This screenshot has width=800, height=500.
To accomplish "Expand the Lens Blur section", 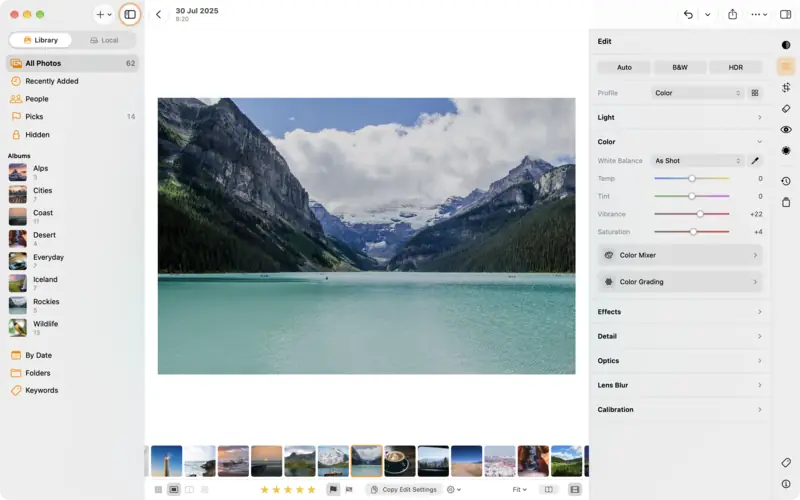I will [x=680, y=385].
